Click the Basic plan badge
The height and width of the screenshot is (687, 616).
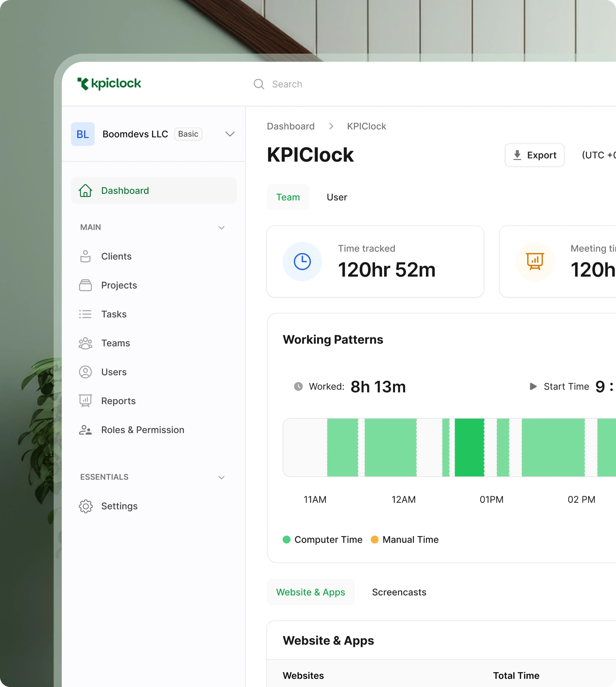coord(188,134)
